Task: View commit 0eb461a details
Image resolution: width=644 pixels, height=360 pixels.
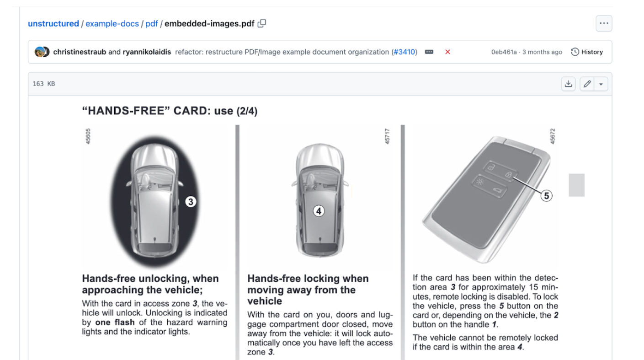Action: point(504,52)
